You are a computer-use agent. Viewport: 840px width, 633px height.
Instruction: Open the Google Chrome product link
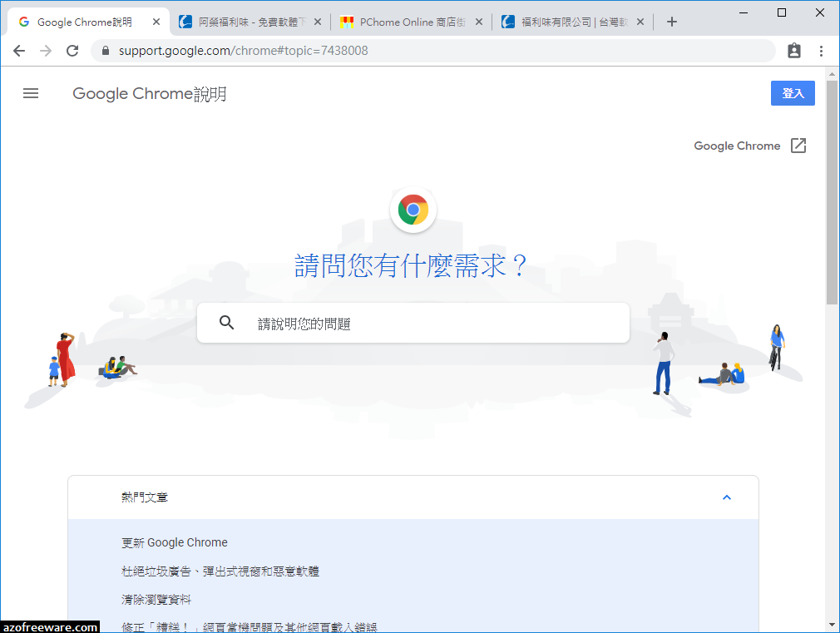pyautogui.click(x=737, y=146)
